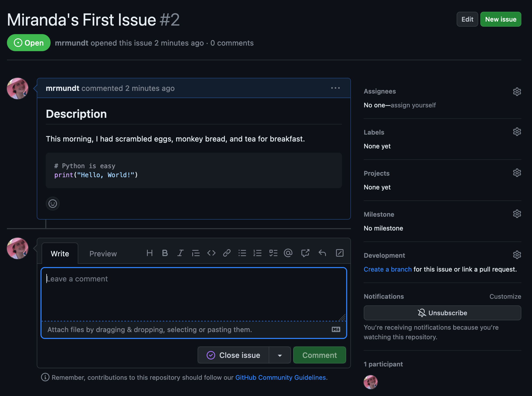Open the comment three-dots options menu

[335, 88]
